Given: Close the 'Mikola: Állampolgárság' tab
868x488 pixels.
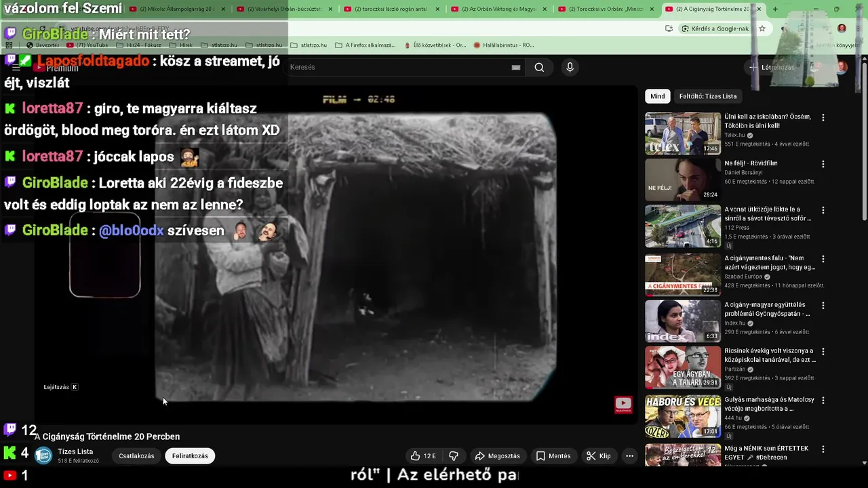Looking at the screenshot, I should click(x=222, y=9).
